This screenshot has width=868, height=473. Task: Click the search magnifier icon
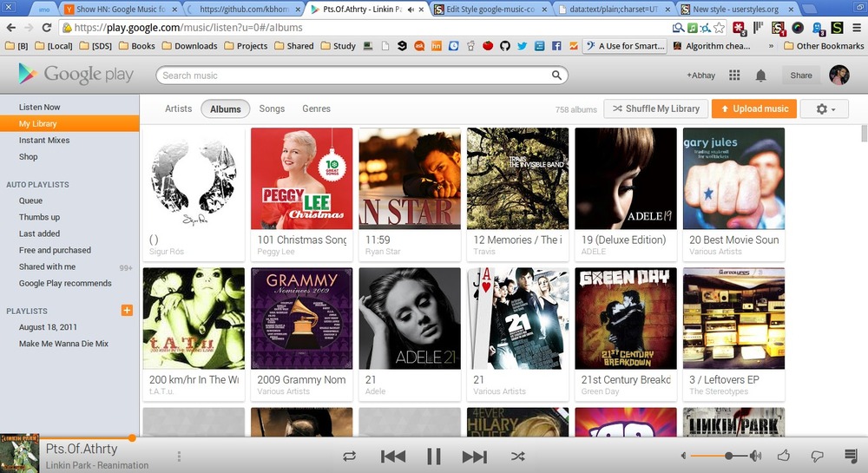556,76
